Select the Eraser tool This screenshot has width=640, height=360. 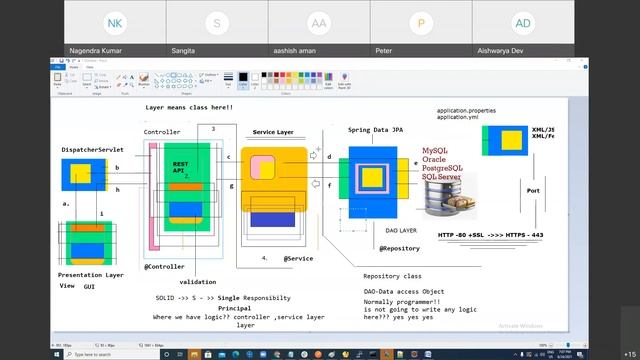point(119,84)
